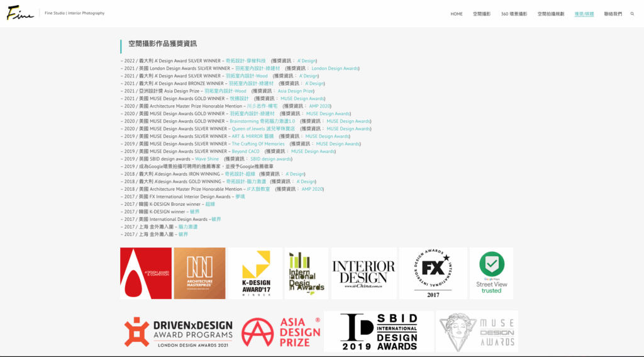The width and height of the screenshot is (644, 357).
Task: Open the red A' Design Award logo
Action: [146, 273]
